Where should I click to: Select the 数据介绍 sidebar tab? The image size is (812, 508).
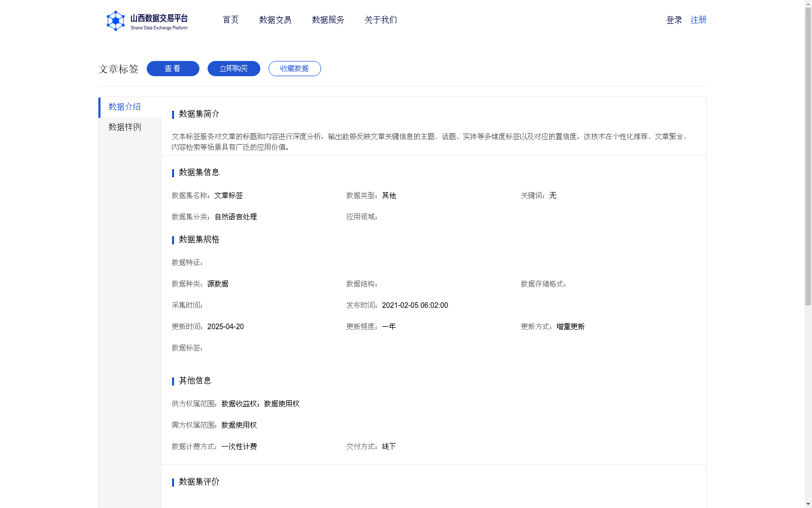pyautogui.click(x=130, y=107)
